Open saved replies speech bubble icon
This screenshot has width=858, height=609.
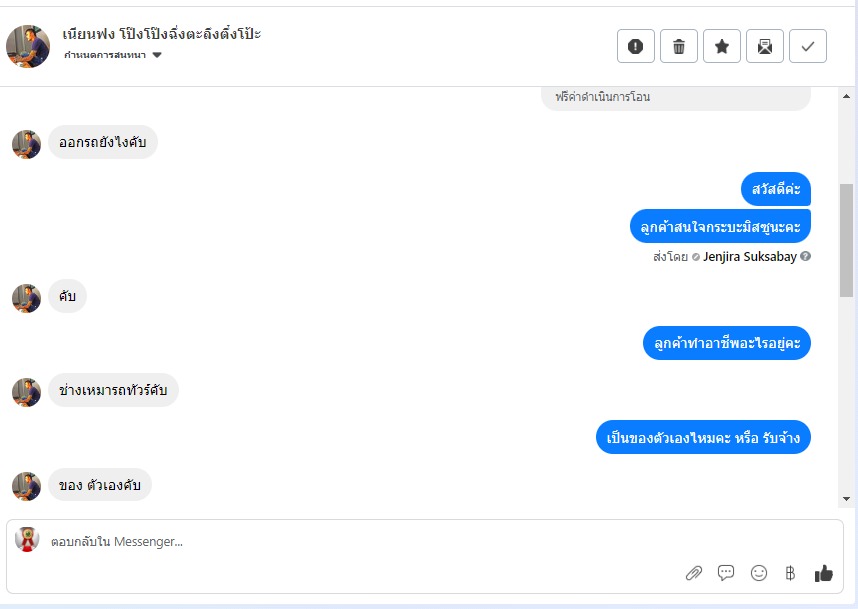(726, 573)
